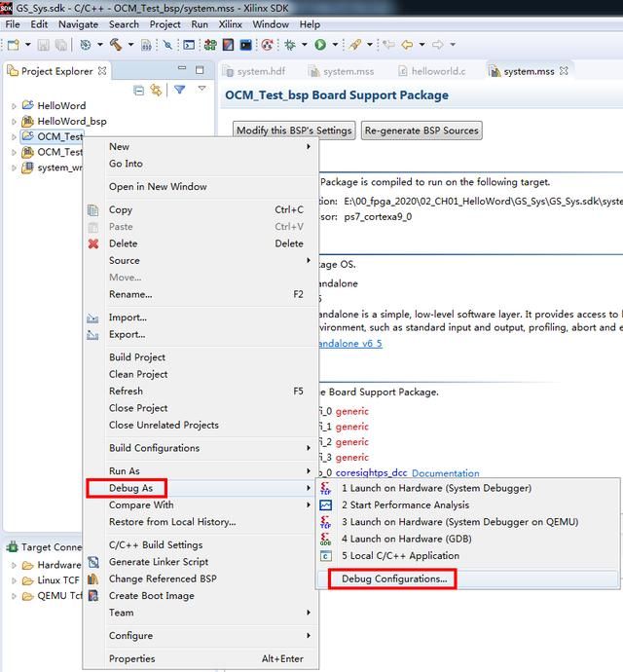Toggle Link with Editor in Project Explorer
The image size is (623, 672).
click(156, 90)
